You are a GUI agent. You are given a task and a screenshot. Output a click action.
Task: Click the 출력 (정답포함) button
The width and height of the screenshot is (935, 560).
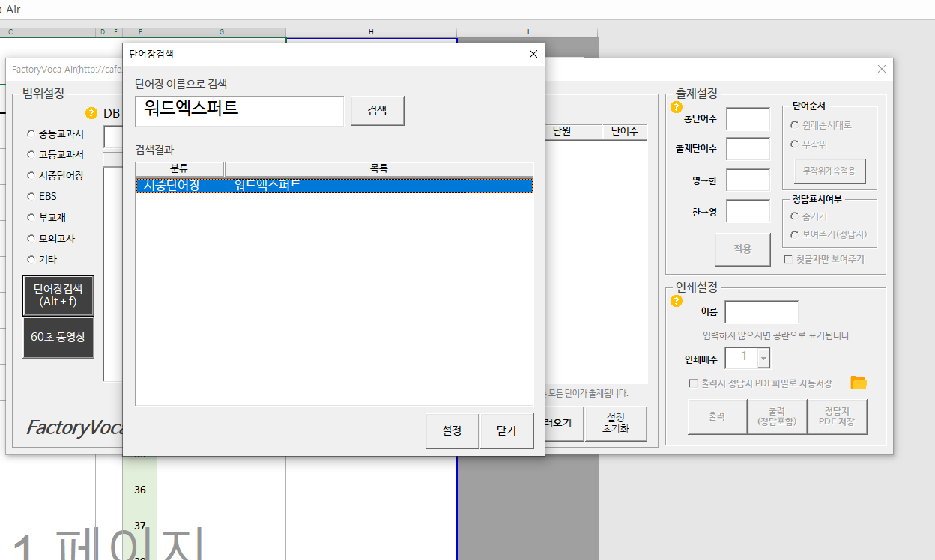777,417
